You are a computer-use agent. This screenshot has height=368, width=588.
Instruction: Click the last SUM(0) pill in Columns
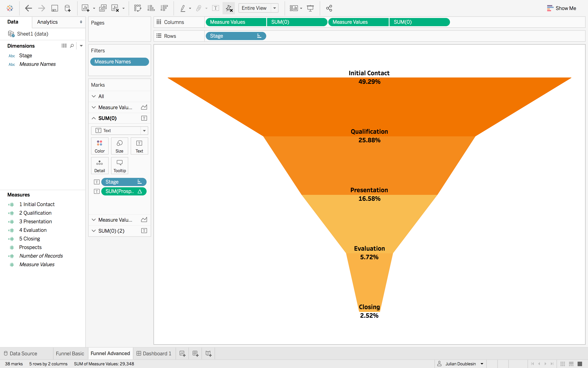click(x=419, y=22)
